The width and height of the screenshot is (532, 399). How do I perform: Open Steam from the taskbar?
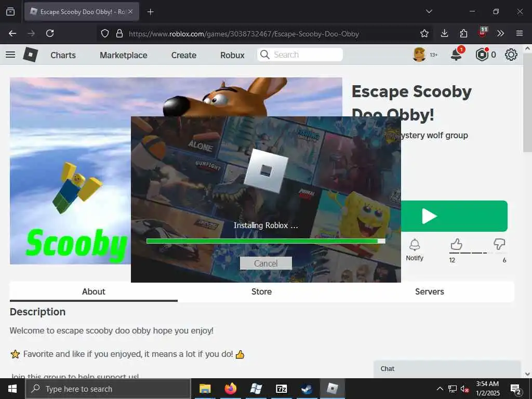[307, 389]
